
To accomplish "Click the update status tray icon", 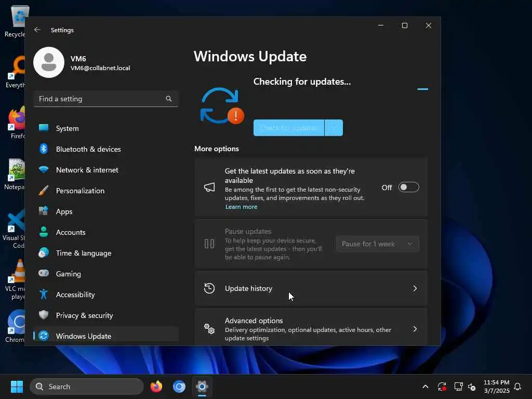I will [442, 387].
